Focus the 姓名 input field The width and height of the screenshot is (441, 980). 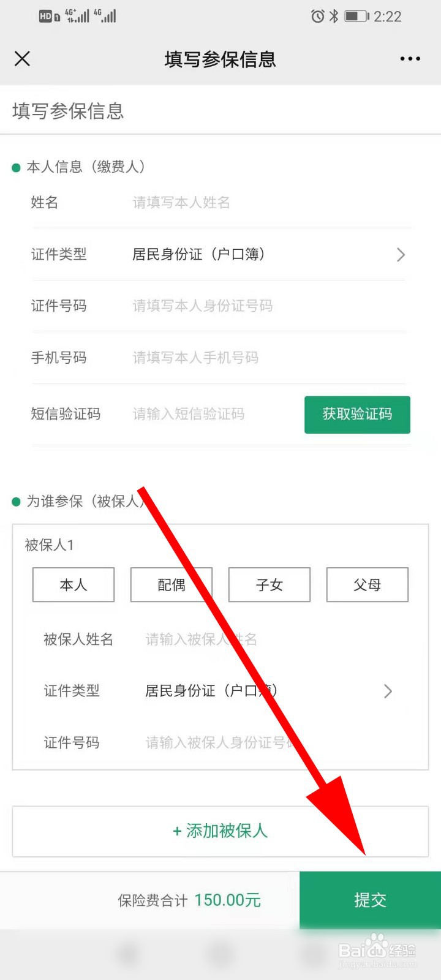[269, 203]
